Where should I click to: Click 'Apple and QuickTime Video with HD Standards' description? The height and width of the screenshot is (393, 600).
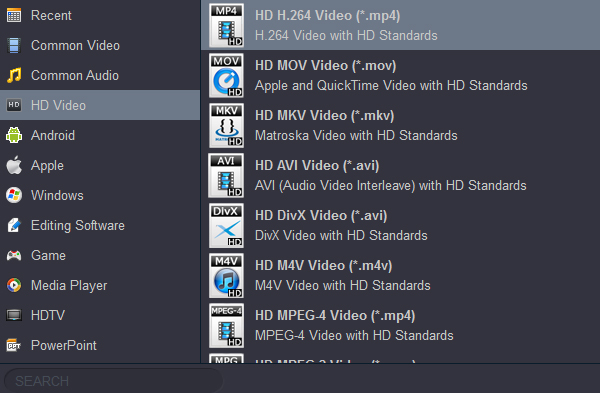coord(391,85)
